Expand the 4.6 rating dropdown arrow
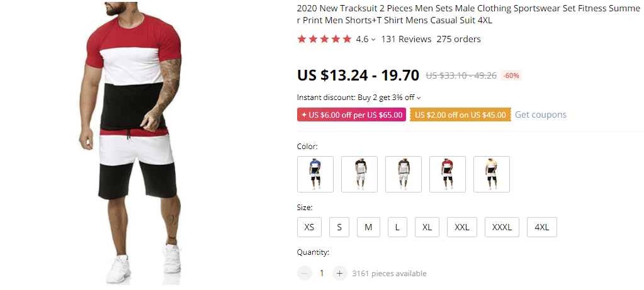The image size is (644, 290). 373,40
